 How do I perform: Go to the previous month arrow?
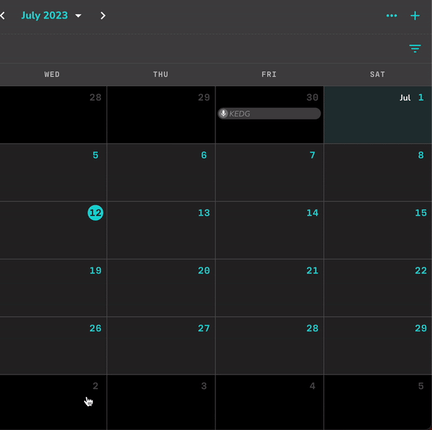tap(2, 16)
